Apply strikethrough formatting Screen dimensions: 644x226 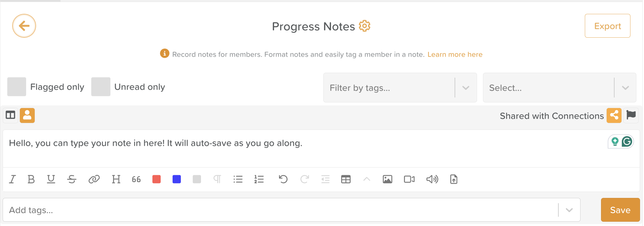[x=72, y=179]
